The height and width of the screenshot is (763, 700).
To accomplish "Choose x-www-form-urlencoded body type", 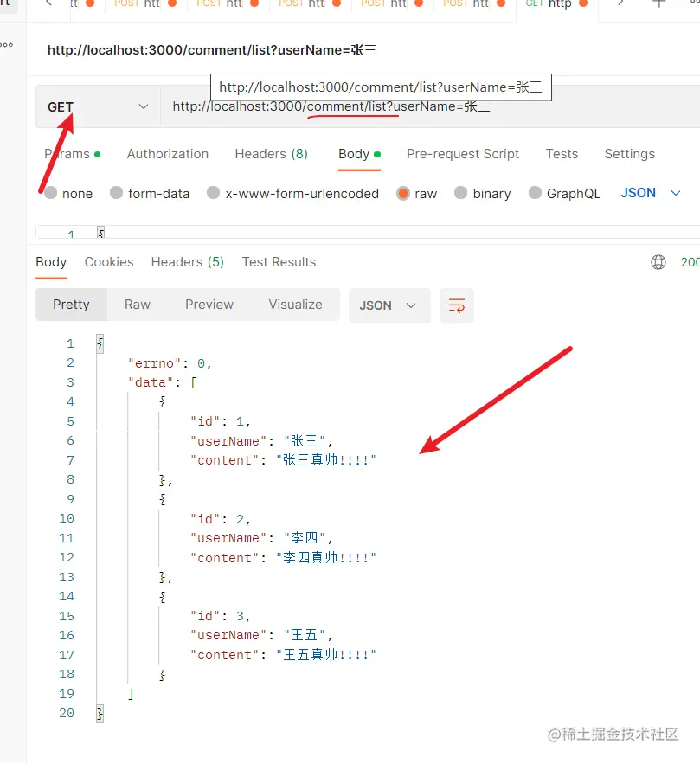I will pyautogui.click(x=213, y=193).
